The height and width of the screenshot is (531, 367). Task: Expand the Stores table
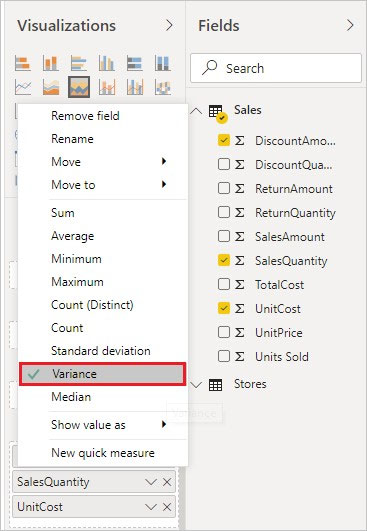click(196, 385)
